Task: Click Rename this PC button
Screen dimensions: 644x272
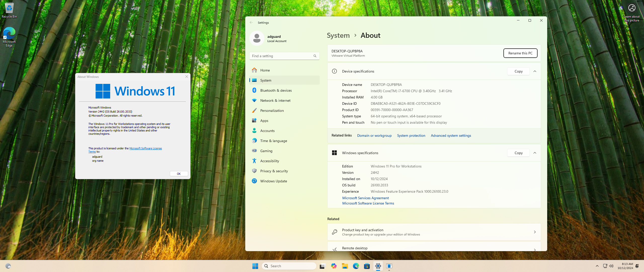Action: [x=520, y=53]
